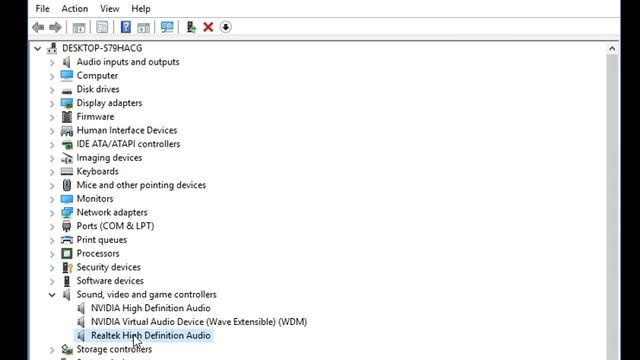Expand the Human Interface Devices chevron
640x360 pixels.
[x=52, y=131]
